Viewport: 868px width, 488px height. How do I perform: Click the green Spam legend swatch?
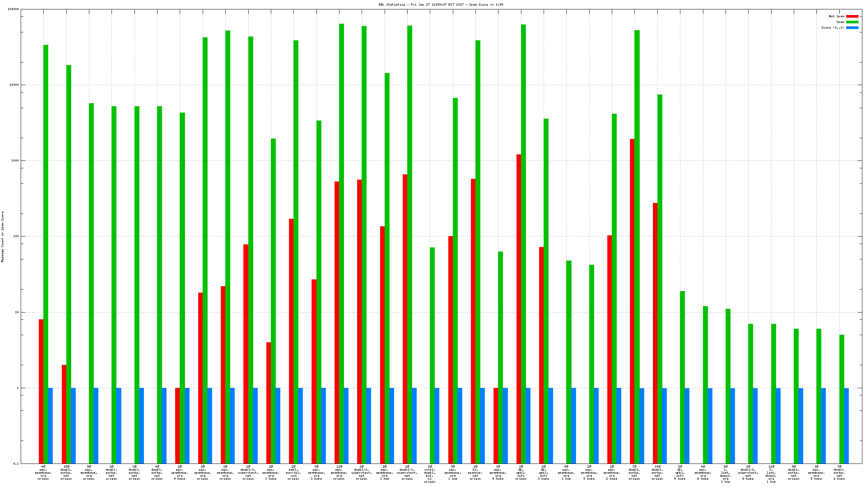point(852,22)
